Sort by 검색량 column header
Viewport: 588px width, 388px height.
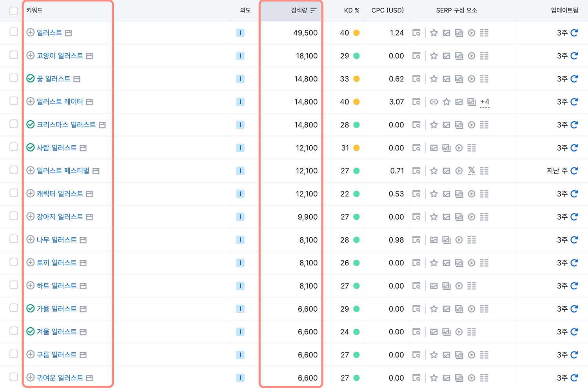pos(303,10)
